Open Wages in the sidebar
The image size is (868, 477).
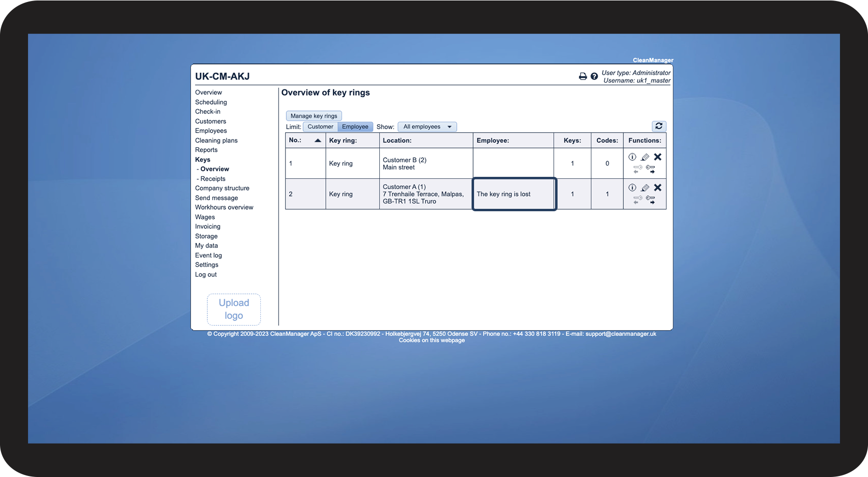pos(205,217)
